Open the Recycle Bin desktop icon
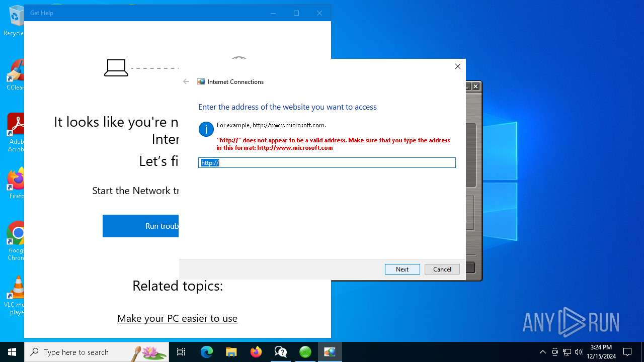 [x=15, y=21]
